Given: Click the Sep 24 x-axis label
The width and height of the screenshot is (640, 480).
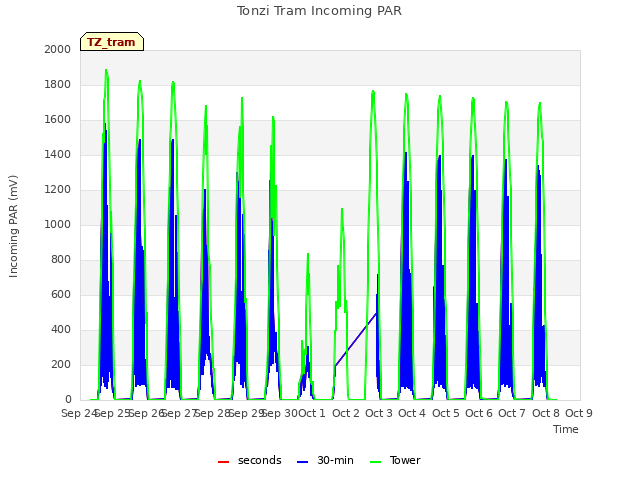Looking at the screenshot, I should (x=79, y=413).
